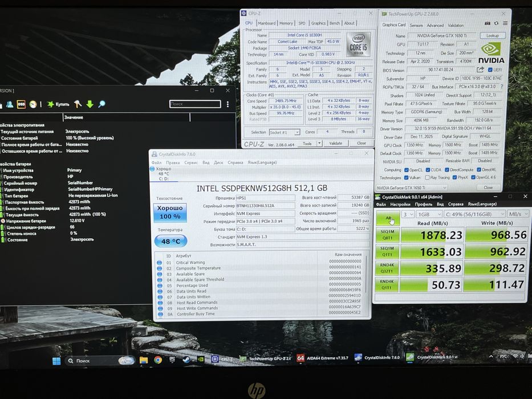Click GPU-Z BIOS share/export icon
The height and width of the screenshot is (399, 532).
coord(480,70)
